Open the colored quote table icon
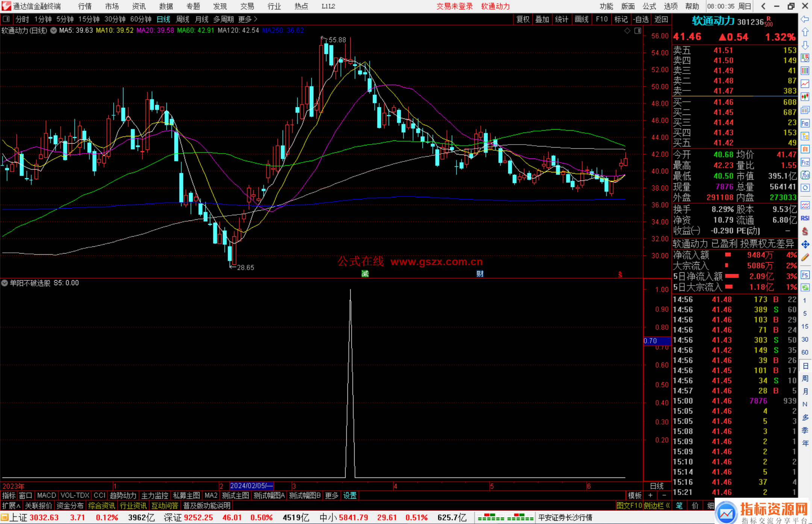Screen dimensions: 812x524 (805, 71)
